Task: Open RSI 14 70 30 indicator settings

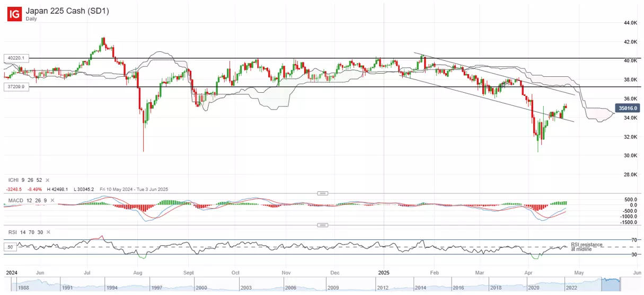Action: tap(25, 232)
